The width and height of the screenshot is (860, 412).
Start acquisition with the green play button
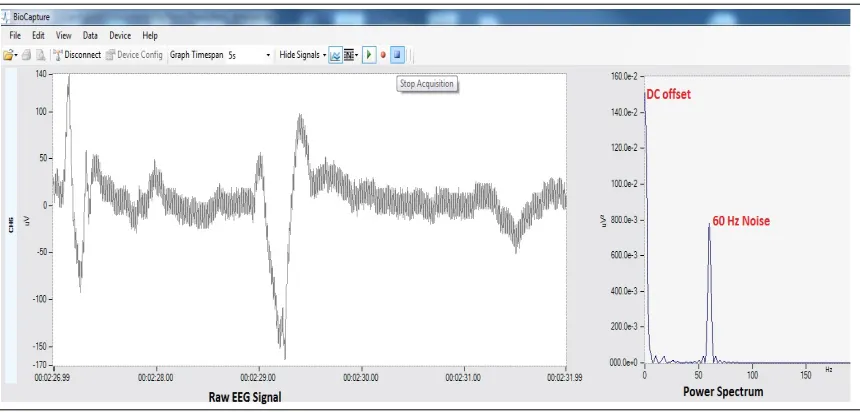[369, 55]
